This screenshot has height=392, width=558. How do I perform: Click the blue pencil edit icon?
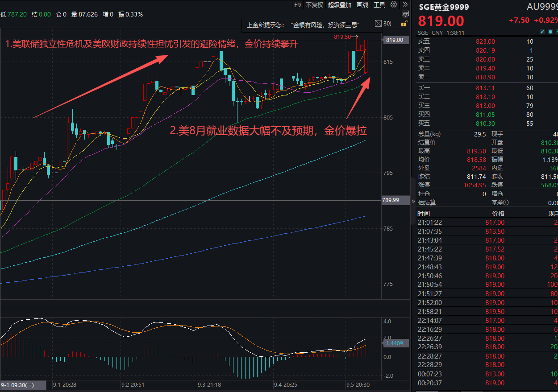[542, 32]
